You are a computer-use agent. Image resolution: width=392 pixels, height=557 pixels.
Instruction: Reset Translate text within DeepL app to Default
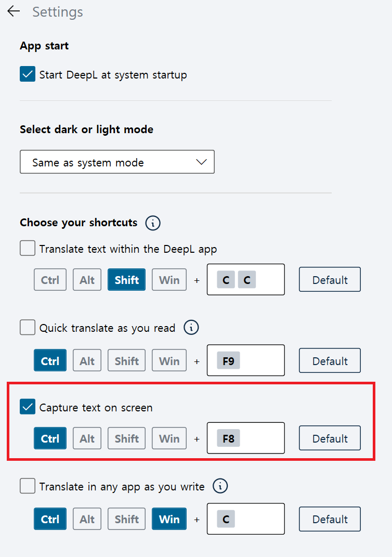(x=330, y=280)
